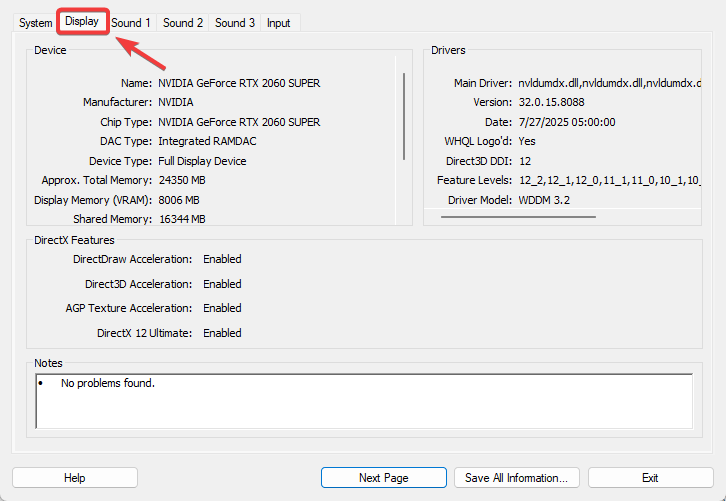Go to the Sound 2 tab

tap(183, 23)
